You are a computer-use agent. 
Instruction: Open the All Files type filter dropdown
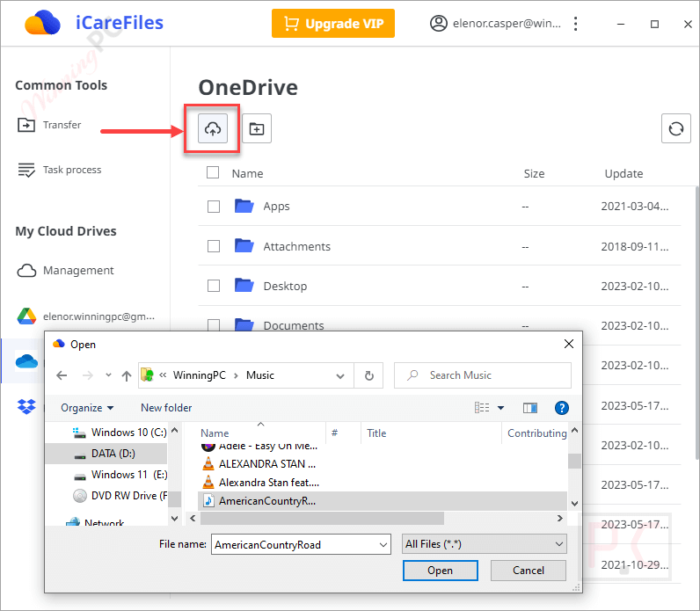point(484,544)
